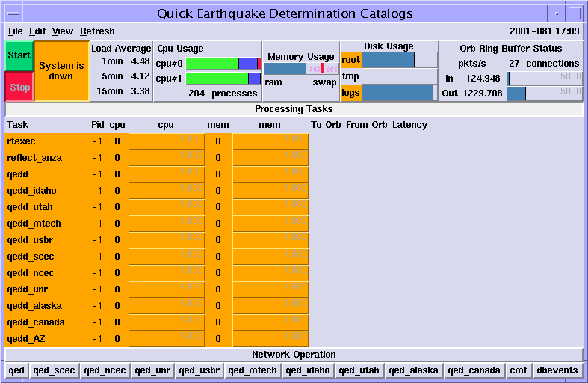Click the Out rate 1229.708 value
This screenshot has height=383, width=588.
(x=482, y=94)
